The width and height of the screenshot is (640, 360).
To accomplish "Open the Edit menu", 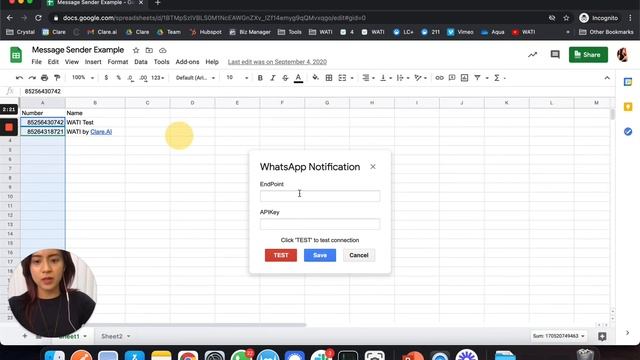I will click(x=53, y=62).
